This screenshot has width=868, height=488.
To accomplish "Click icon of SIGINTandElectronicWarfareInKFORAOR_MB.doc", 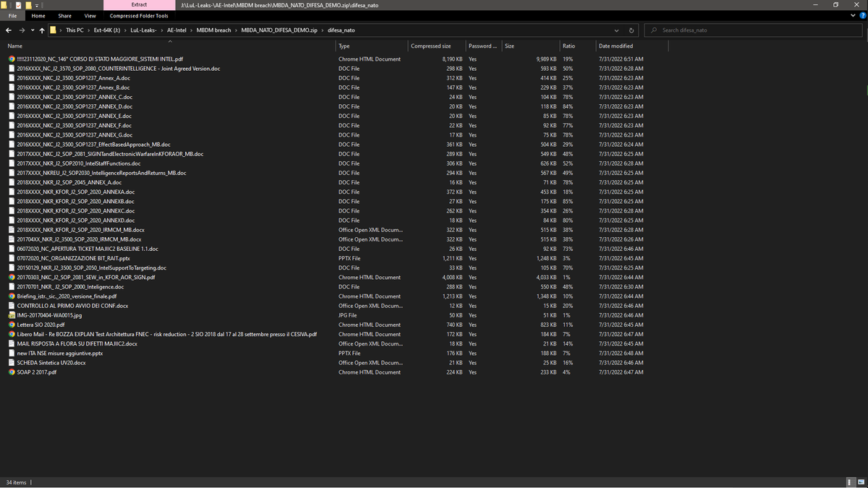I will 12,154.
